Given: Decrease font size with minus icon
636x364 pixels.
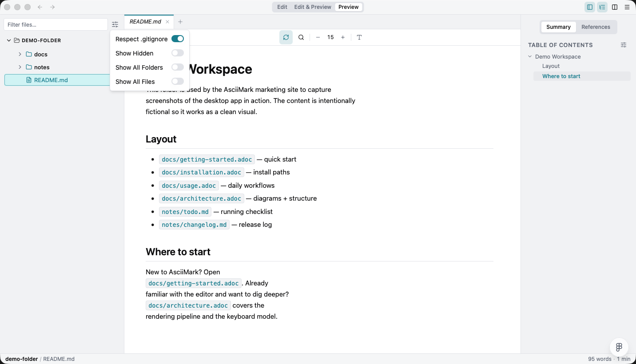Looking at the screenshot, I should [318, 37].
